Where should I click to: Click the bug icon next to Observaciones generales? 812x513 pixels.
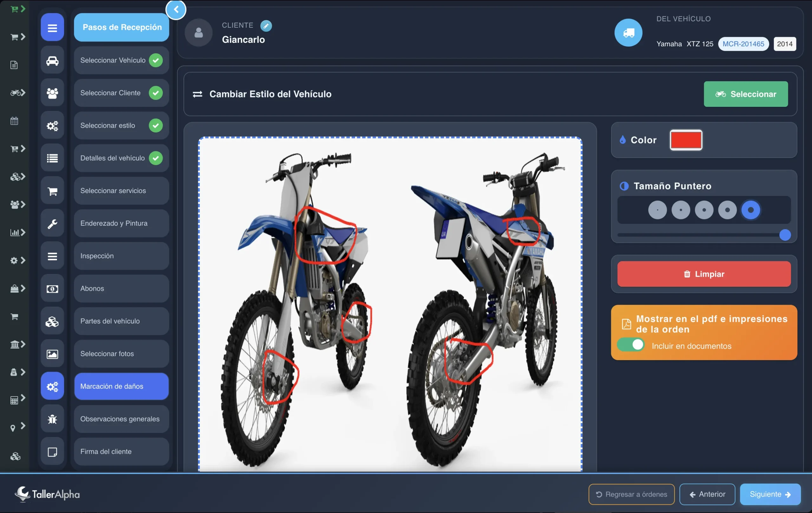coord(52,419)
